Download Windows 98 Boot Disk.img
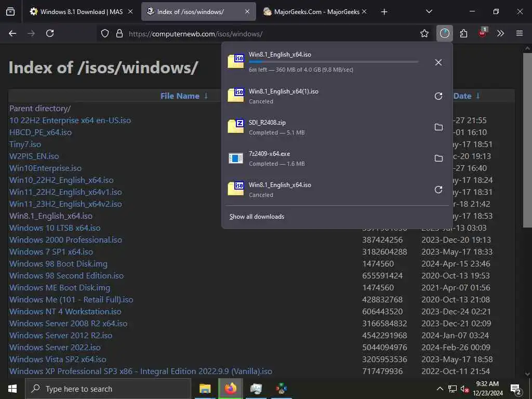The height and width of the screenshot is (399, 532). pyautogui.click(x=58, y=263)
